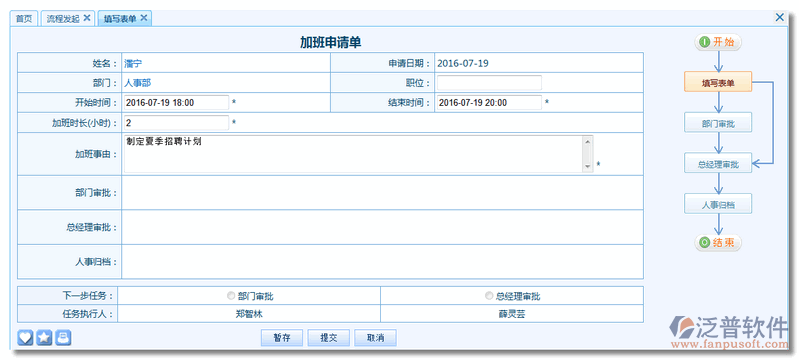The height and width of the screenshot is (360, 799).
Task: Select the 总经理审批 radio button
Action: (489, 295)
